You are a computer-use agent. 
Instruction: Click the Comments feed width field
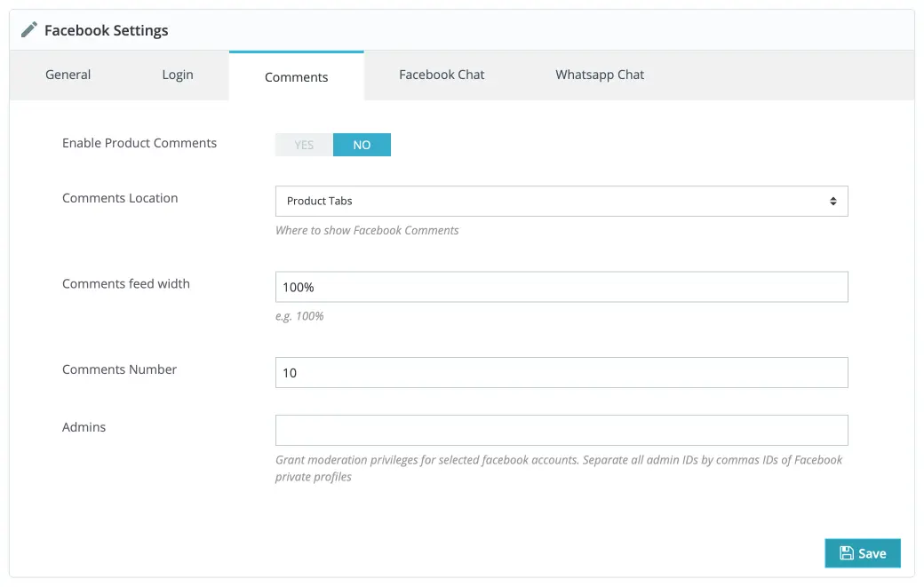(x=562, y=288)
